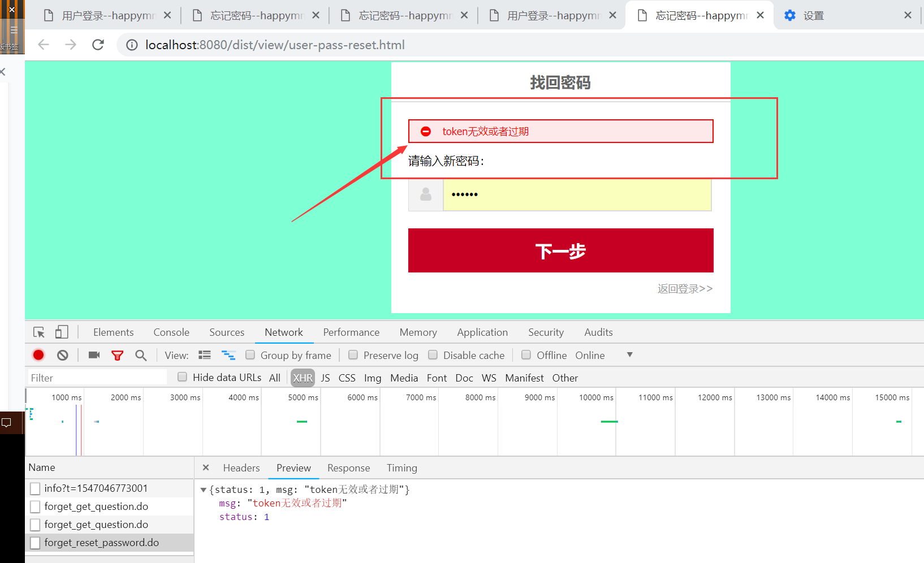Check the Disable cache checkbox
The width and height of the screenshot is (924, 563).
pos(433,354)
